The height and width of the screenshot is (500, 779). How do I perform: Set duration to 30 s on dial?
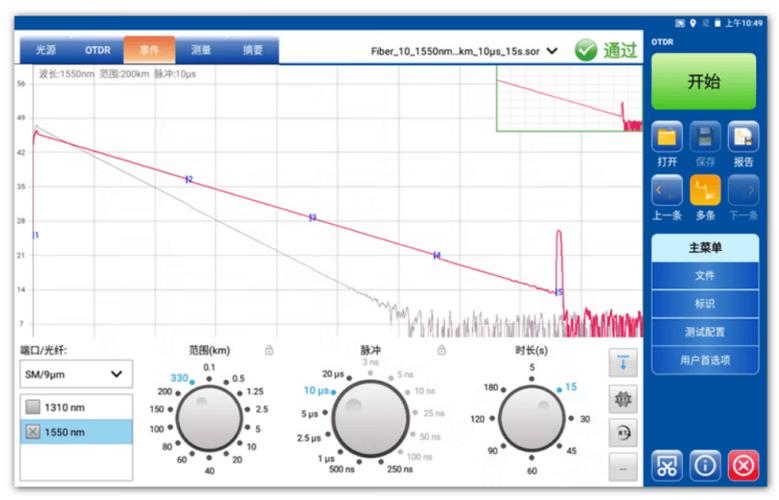(585, 419)
